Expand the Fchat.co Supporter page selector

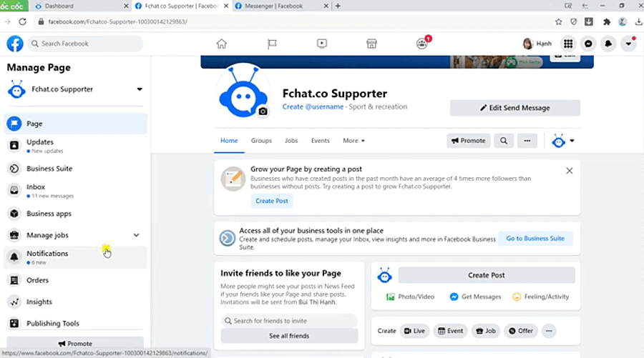point(140,89)
